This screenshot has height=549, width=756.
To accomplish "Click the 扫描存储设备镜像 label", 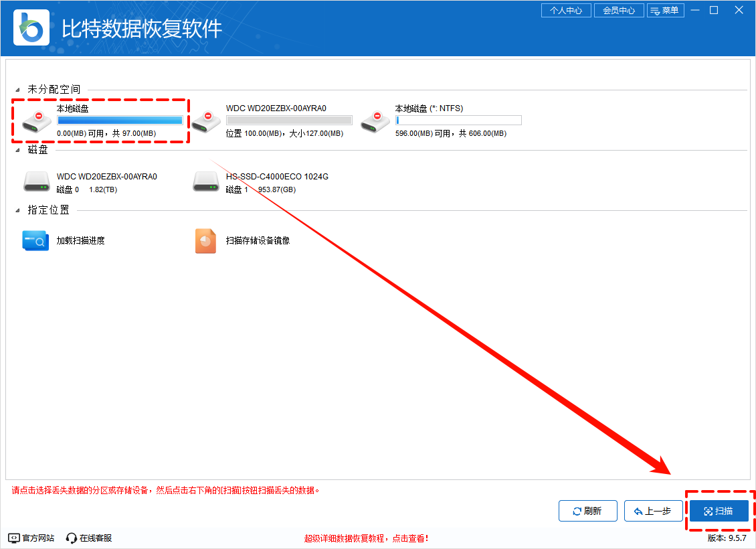I will (258, 241).
